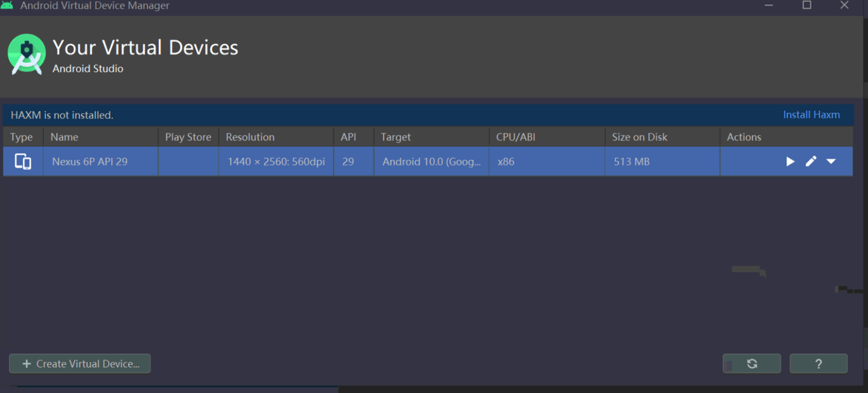This screenshot has height=393, width=868.
Task: Sort by CPU/ABI column header
Action: pos(547,137)
